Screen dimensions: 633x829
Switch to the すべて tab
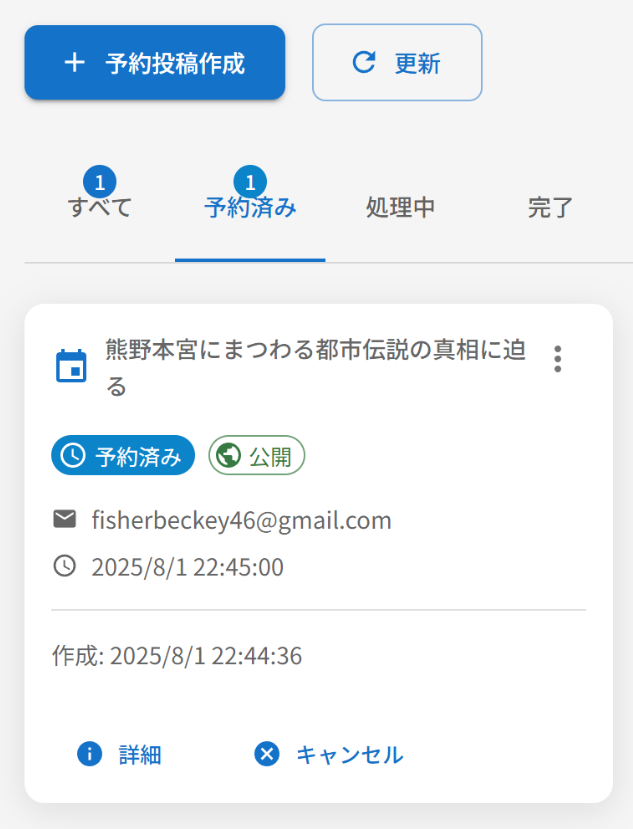[x=100, y=208]
